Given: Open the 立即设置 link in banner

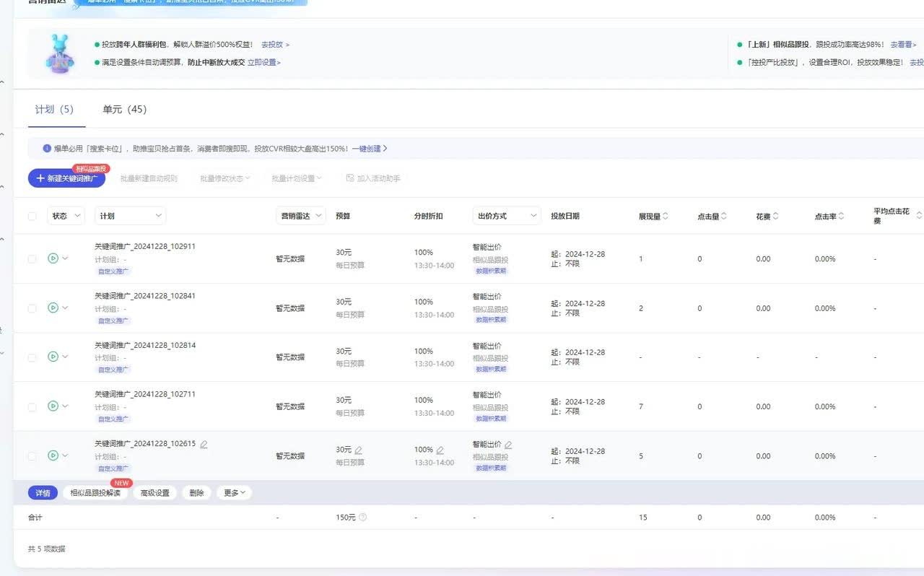Looking at the screenshot, I should click(x=263, y=63).
